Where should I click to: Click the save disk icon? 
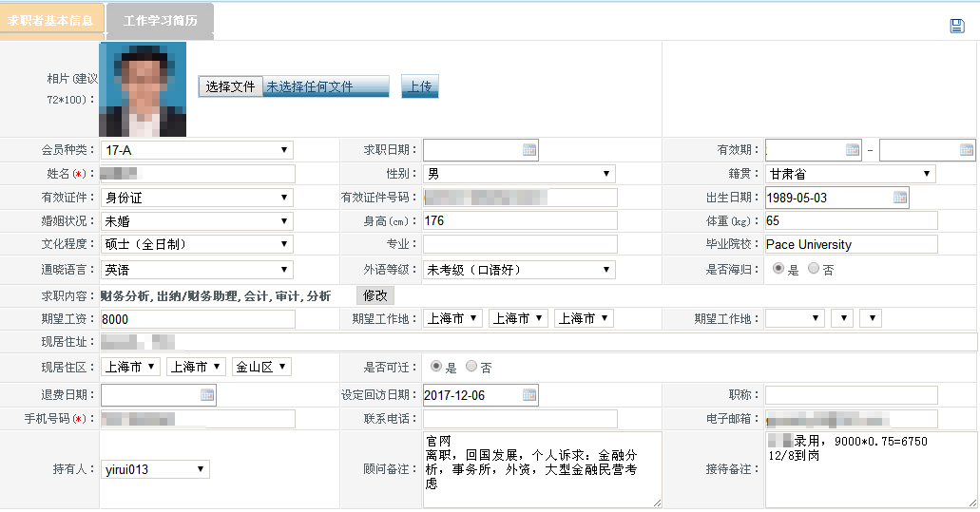click(957, 26)
